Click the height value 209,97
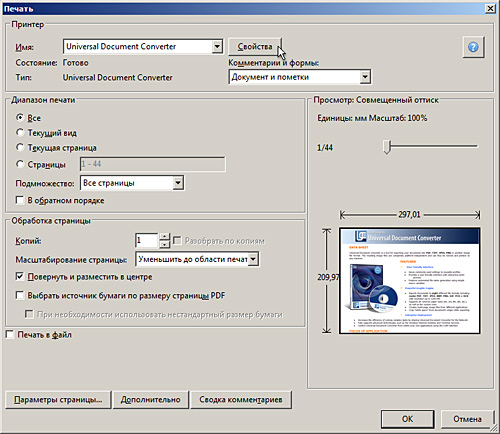Screen dimensions: 500x434 click(x=328, y=277)
